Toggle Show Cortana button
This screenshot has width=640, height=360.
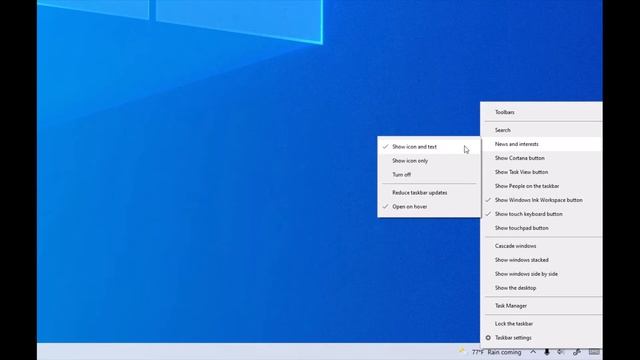(542, 158)
